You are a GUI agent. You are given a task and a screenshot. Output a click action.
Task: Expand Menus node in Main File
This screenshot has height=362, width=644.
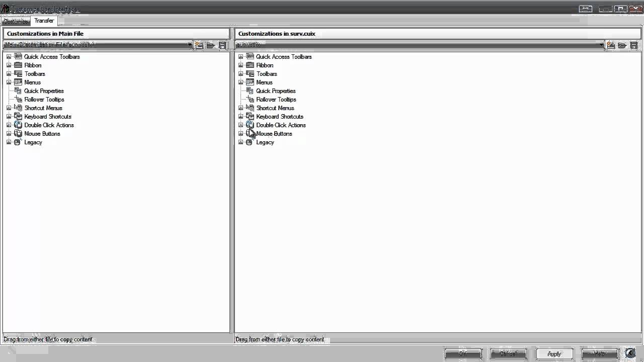(9, 82)
